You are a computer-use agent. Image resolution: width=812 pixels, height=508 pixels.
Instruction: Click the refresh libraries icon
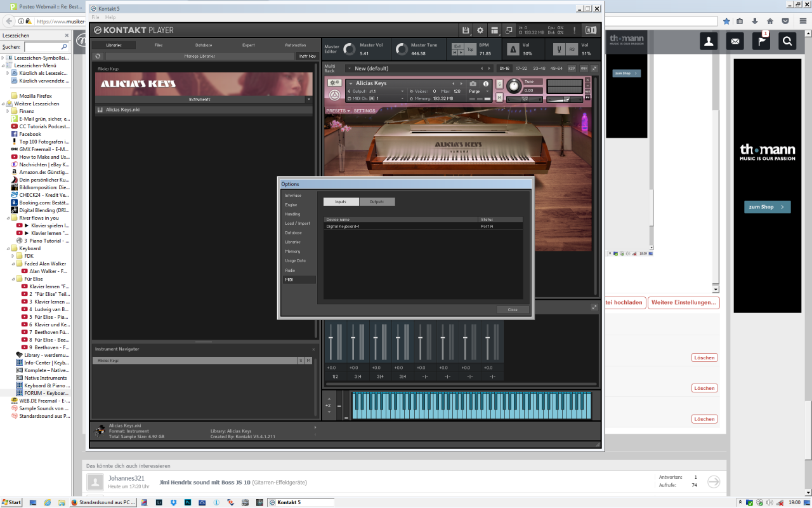[x=98, y=56]
